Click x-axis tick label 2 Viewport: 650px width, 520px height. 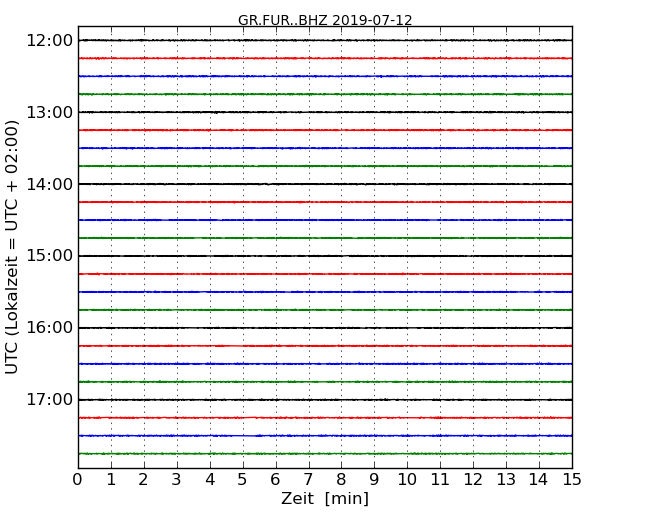coord(143,480)
